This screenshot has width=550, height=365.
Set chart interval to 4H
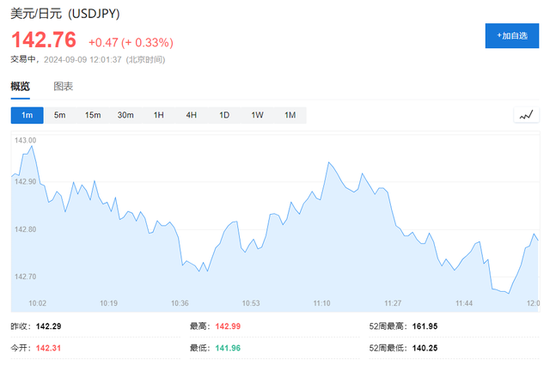pos(192,115)
